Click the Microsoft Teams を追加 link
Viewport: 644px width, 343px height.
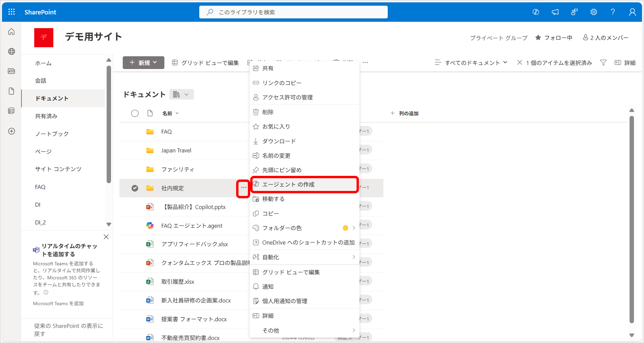click(58, 303)
